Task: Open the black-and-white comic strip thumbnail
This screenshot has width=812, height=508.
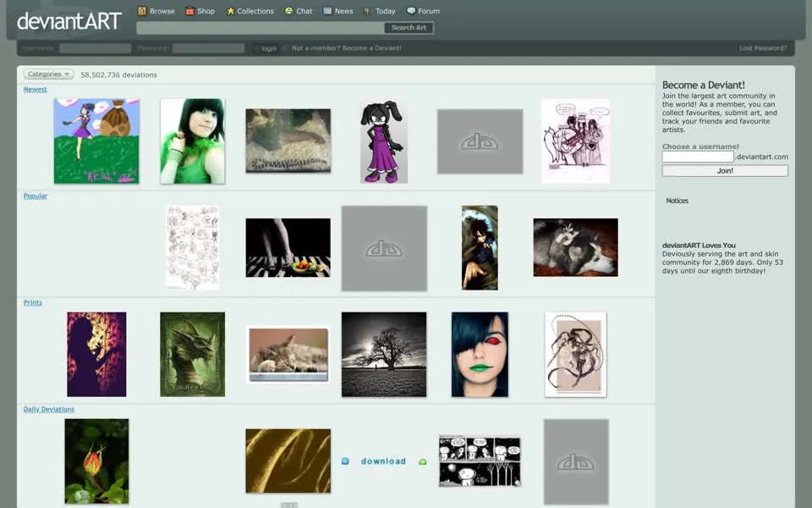Action: click(x=480, y=461)
